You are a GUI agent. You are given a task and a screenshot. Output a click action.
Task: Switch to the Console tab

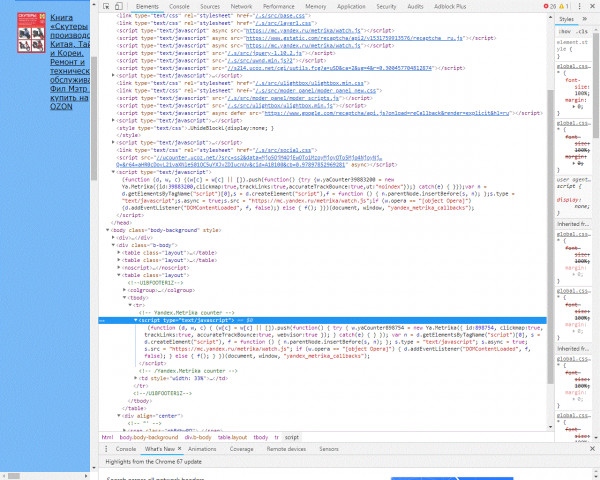pyautogui.click(x=179, y=7)
